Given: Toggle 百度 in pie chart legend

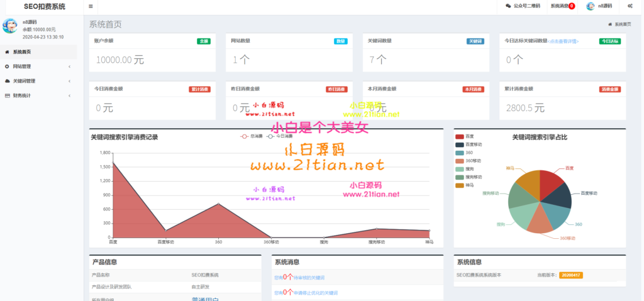Looking at the screenshot, I should [465, 136].
